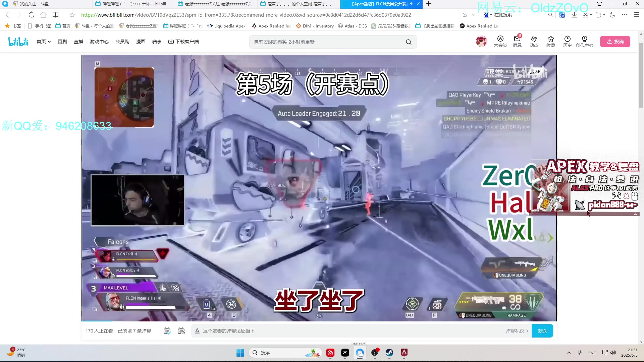The height and width of the screenshot is (362, 644).
Task: Open Windows Start menu
Action: click(240, 353)
